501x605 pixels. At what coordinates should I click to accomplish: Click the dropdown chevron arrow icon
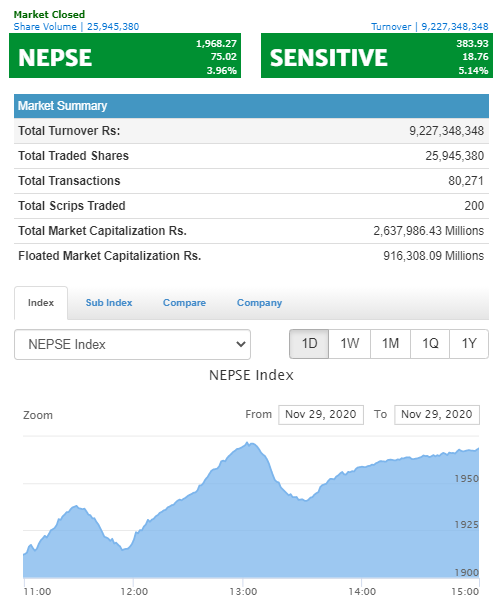coord(241,344)
